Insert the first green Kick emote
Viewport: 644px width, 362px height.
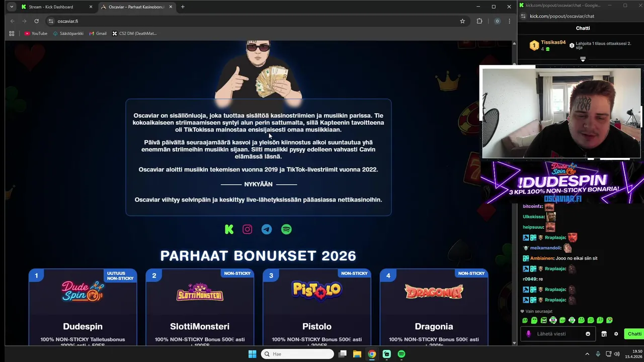[525, 320]
